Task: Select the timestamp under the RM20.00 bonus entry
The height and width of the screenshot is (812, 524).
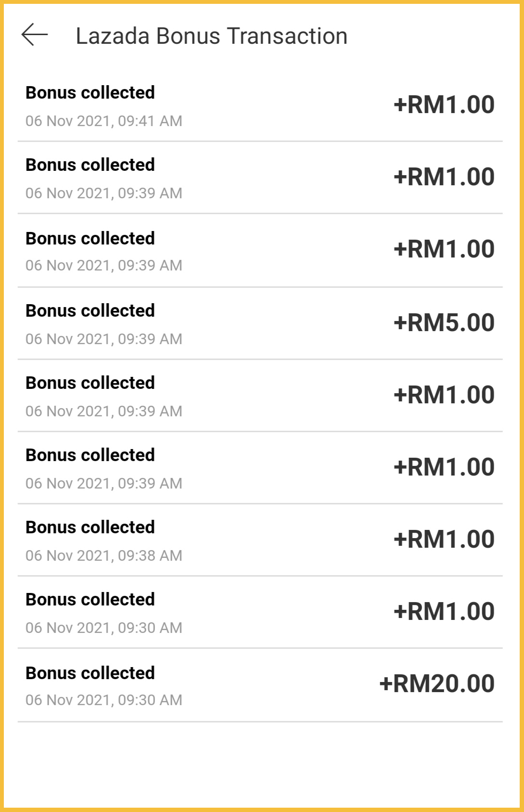Action: [x=104, y=700]
